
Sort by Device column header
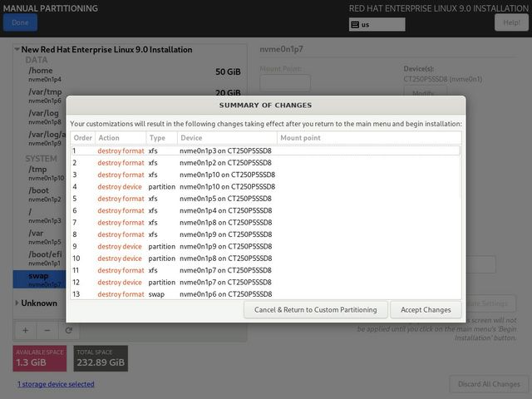[x=227, y=138]
